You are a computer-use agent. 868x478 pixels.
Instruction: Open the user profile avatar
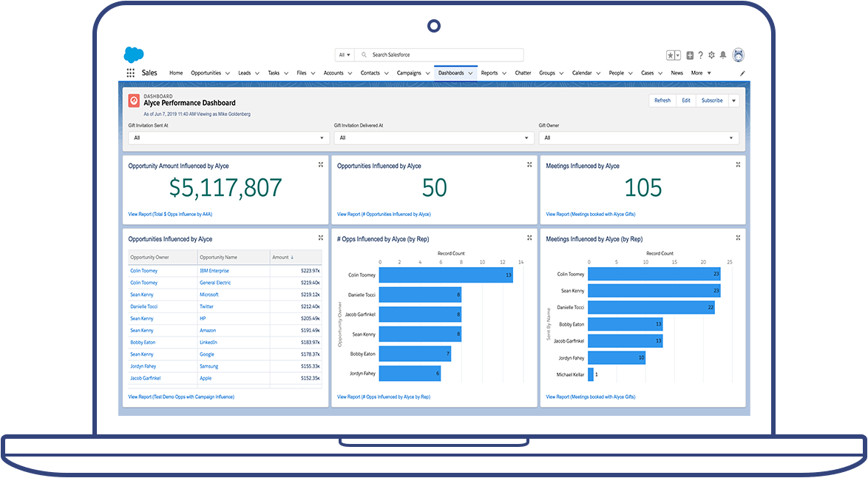737,55
